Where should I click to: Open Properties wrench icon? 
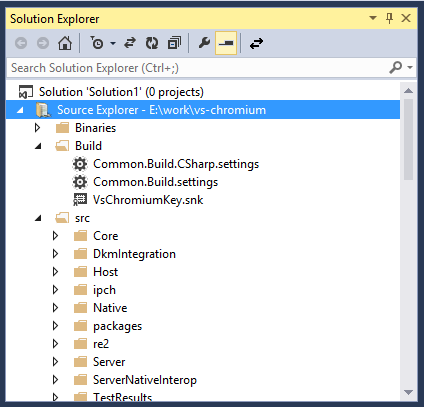coord(204,43)
